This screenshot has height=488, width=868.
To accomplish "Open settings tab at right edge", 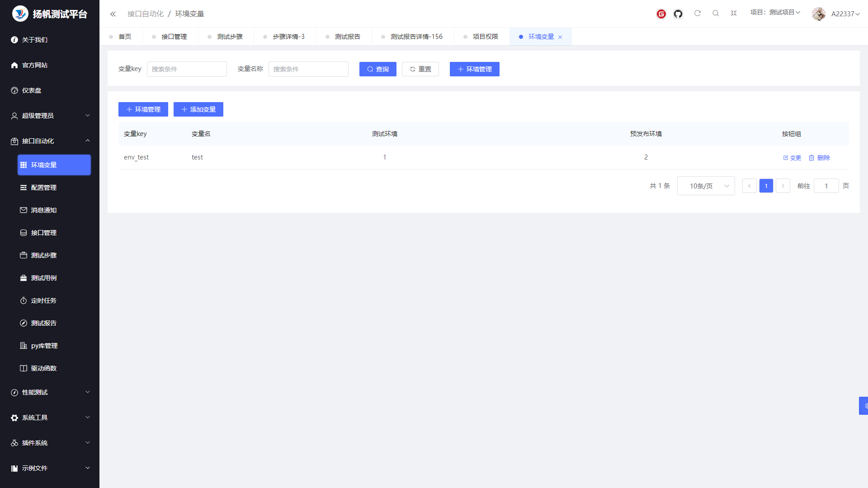I will click(x=864, y=406).
